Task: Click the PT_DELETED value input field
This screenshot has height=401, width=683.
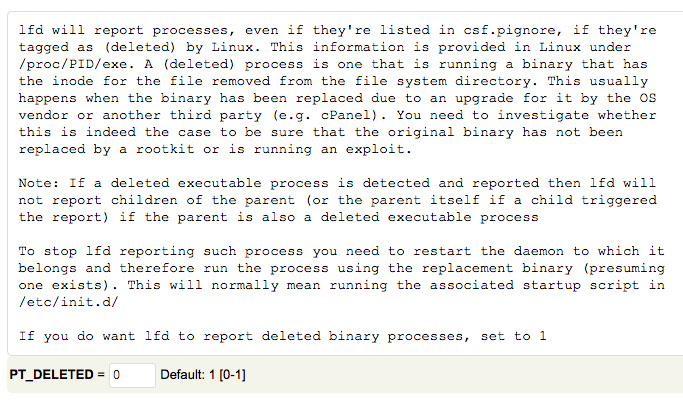Action: 131,375
